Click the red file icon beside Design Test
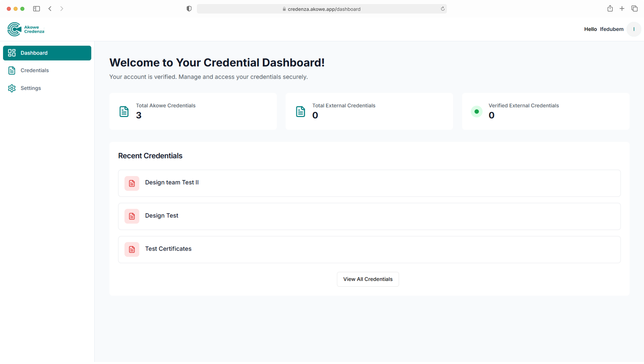This screenshot has width=644, height=364. [x=132, y=216]
